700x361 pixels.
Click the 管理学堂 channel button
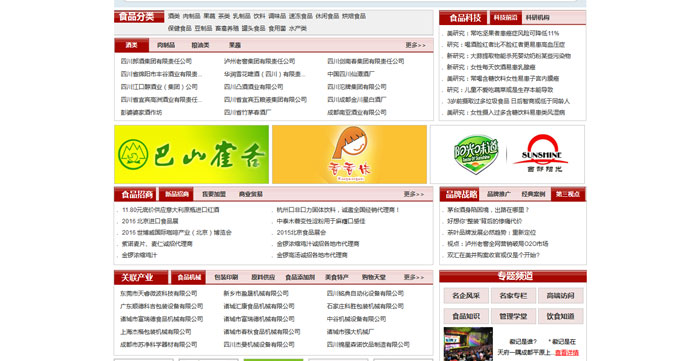pyautogui.click(x=513, y=316)
